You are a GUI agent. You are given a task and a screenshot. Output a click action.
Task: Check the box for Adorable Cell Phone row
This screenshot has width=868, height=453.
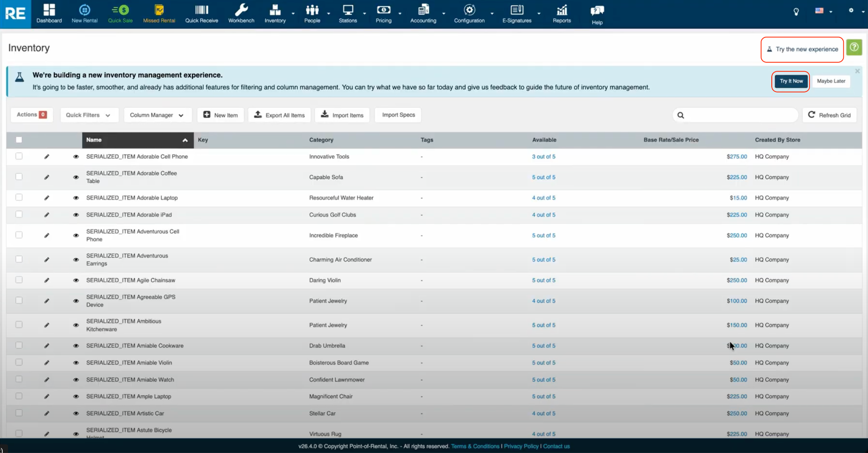pyautogui.click(x=19, y=157)
